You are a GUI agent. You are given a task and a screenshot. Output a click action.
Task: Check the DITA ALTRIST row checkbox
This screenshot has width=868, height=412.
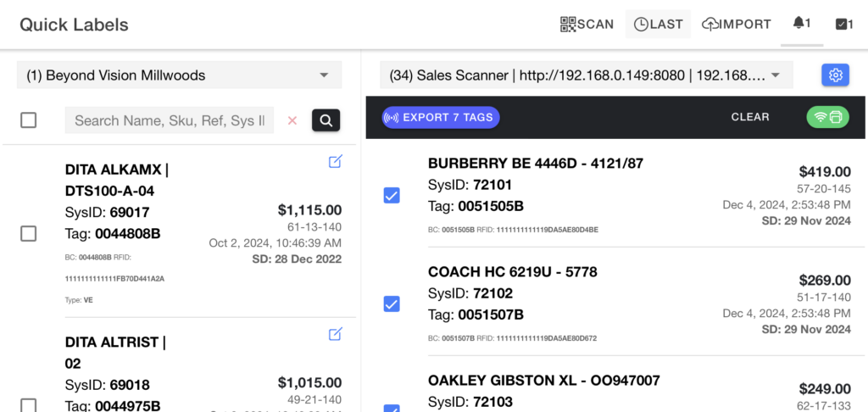pos(28,406)
